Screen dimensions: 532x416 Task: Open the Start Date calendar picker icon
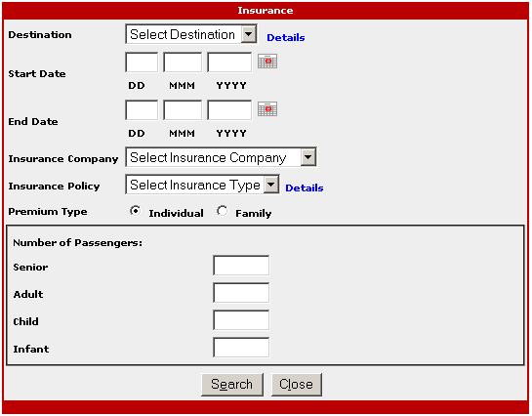tap(267, 62)
